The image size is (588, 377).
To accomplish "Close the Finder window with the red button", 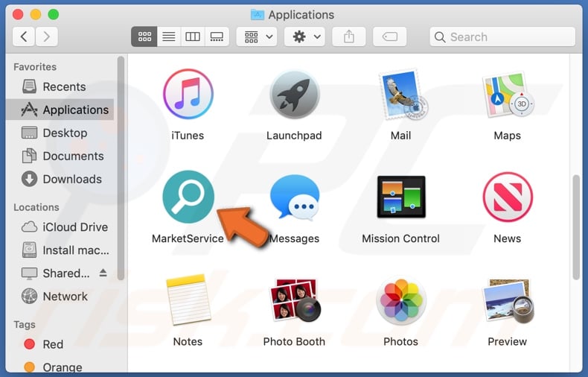I will pos(18,15).
